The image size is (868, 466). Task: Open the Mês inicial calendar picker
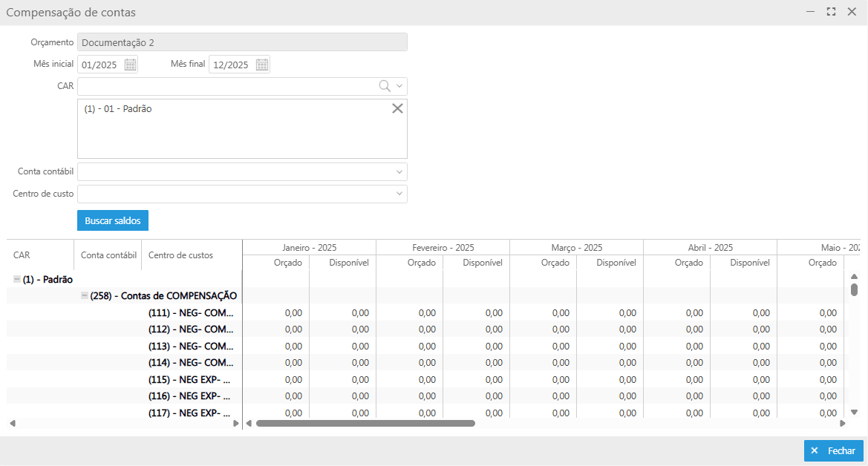pyautogui.click(x=130, y=65)
